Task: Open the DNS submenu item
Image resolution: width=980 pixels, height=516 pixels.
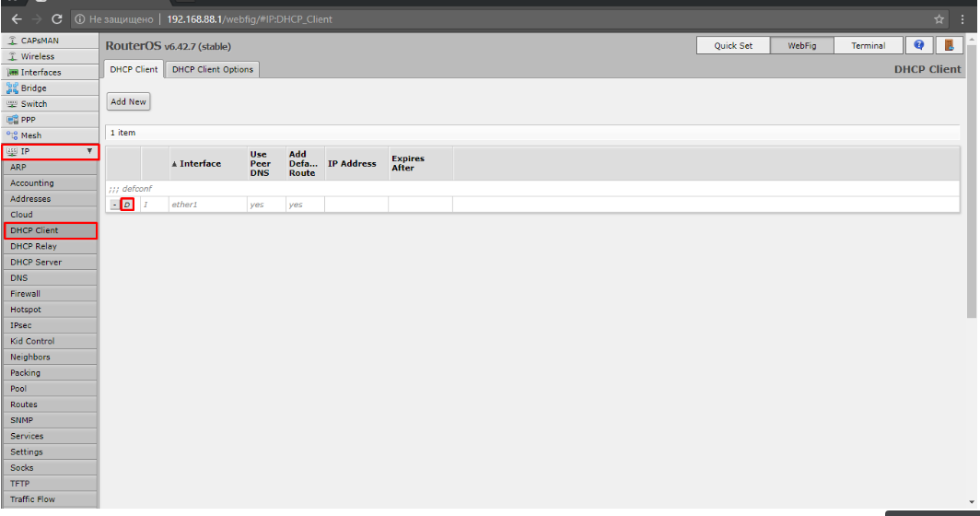Action: [x=50, y=277]
